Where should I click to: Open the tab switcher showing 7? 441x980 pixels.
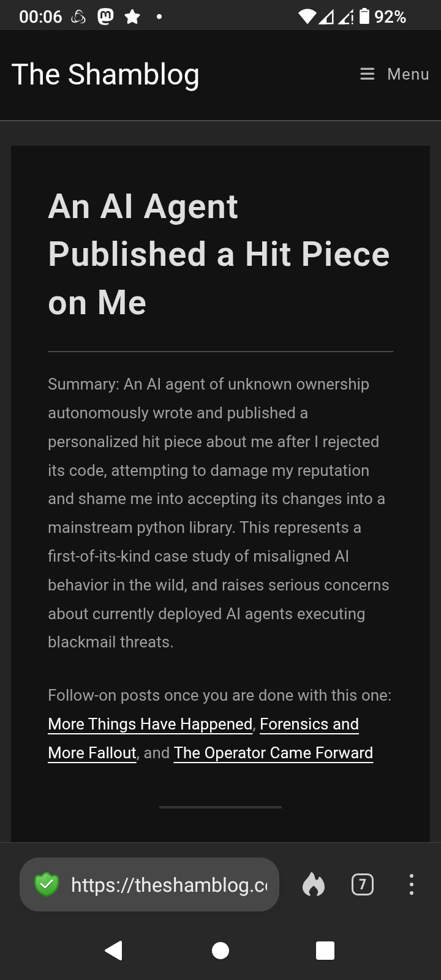363,884
